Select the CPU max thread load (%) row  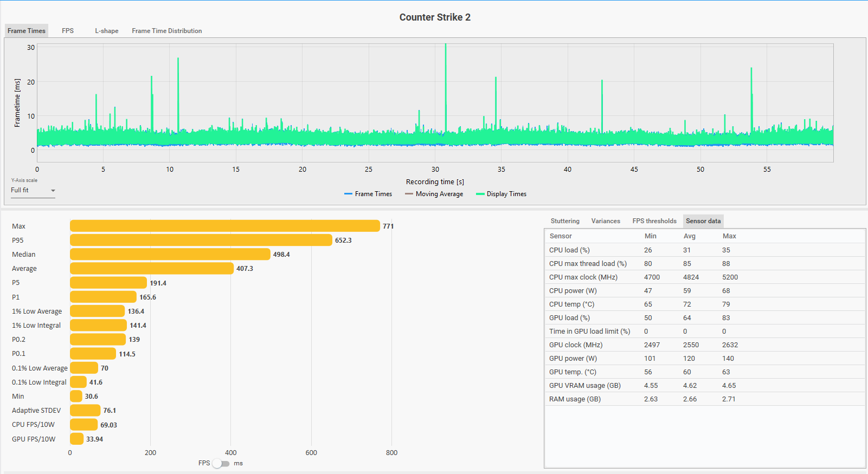705,264
